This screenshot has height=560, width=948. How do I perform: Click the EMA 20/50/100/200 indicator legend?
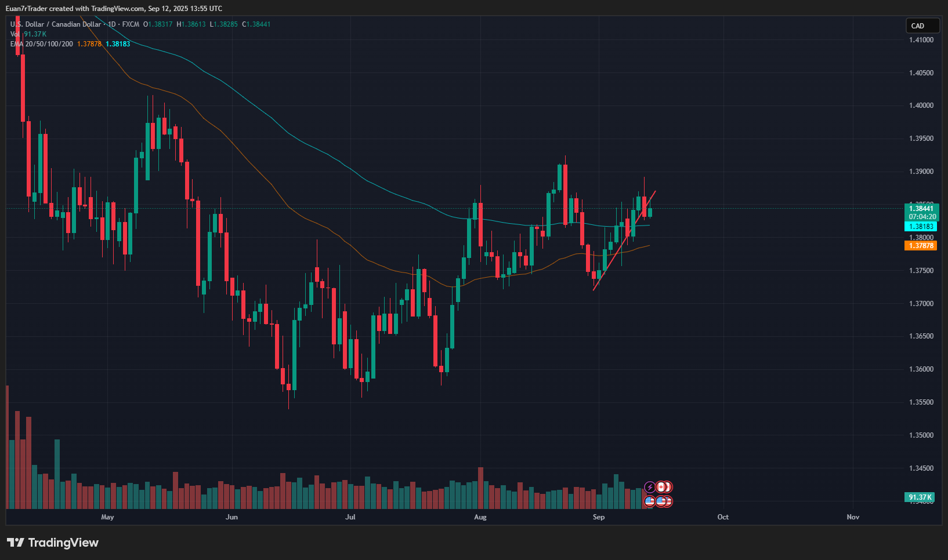coord(42,44)
